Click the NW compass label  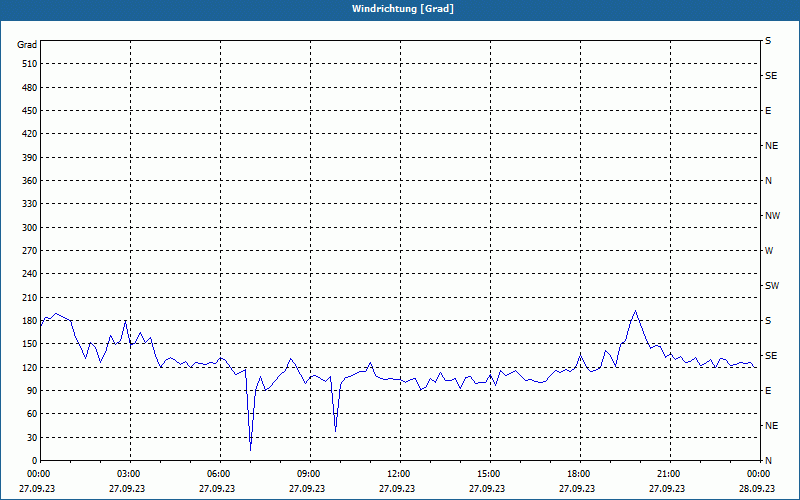[772, 216]
